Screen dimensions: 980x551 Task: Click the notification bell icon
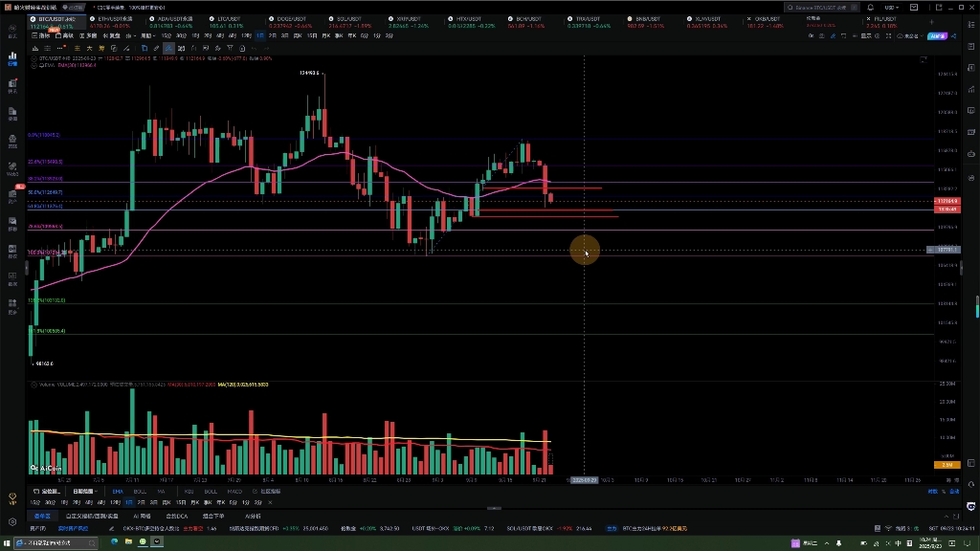tap(871, 8)
